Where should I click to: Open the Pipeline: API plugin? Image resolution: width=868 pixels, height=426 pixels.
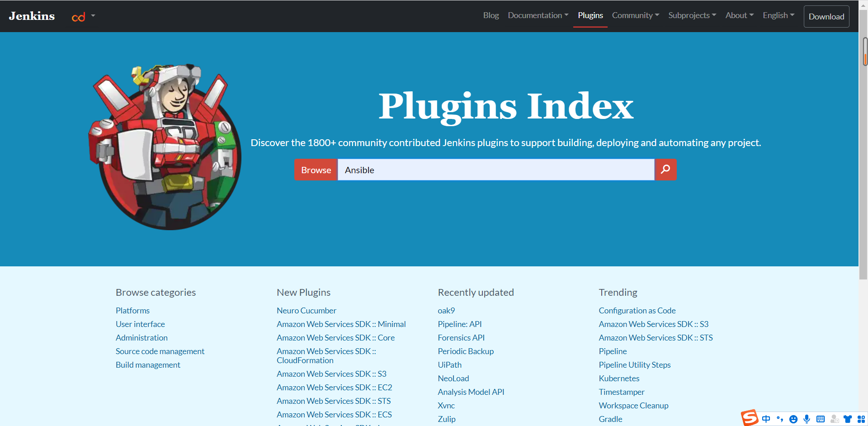pos(460,324)
